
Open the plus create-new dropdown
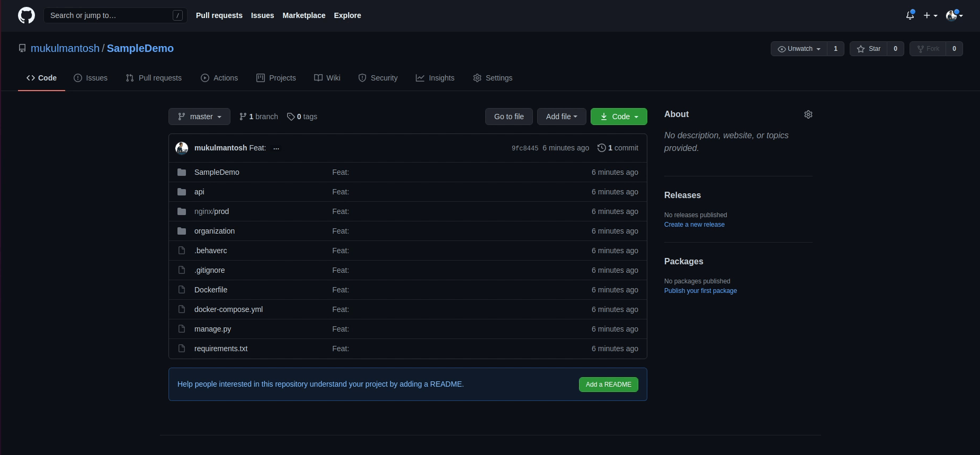[930, 15]
